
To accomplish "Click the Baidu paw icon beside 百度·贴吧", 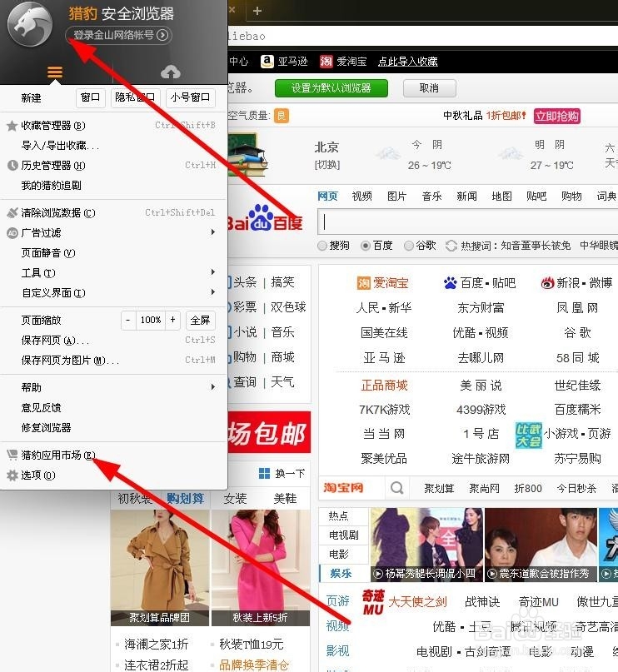I will point(450,283).
